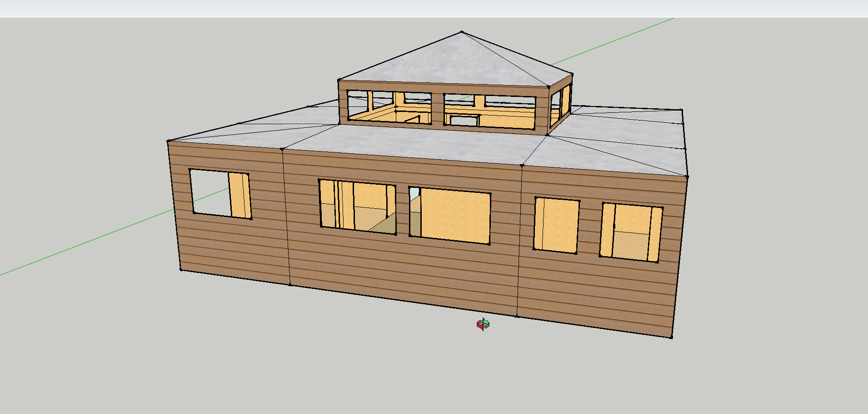
Task: Click the siding below the two center windows
Action: point(400,268)
